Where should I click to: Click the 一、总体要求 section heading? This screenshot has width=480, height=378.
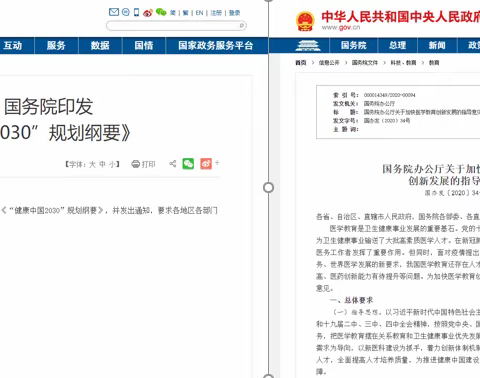[x=351, y=300]
